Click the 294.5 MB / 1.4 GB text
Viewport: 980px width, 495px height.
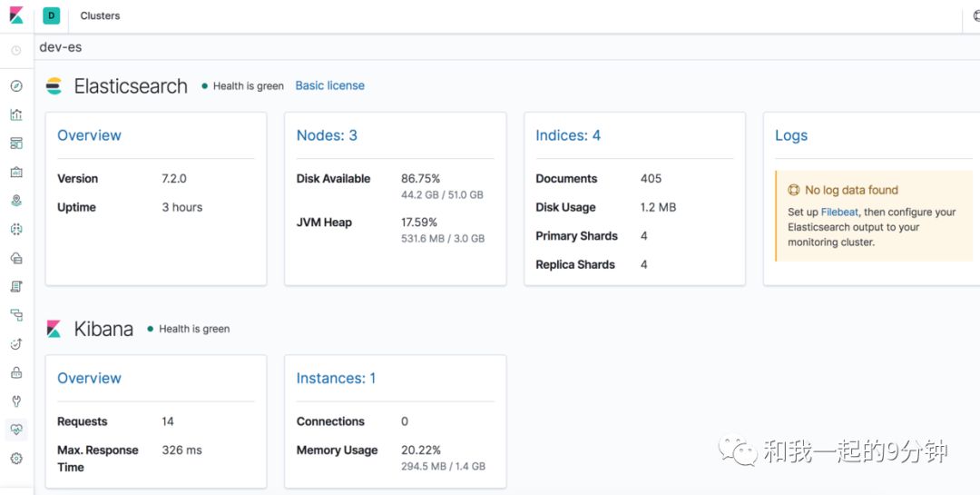[x=443, y=466]
